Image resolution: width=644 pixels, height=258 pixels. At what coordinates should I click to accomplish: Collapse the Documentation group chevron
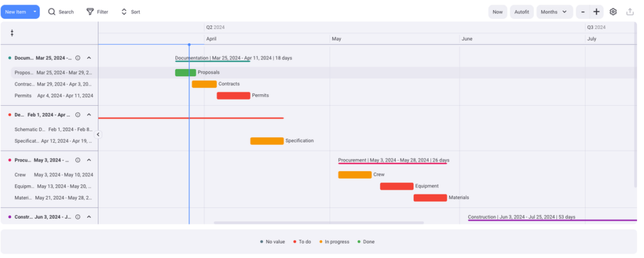tap(89, 58)
